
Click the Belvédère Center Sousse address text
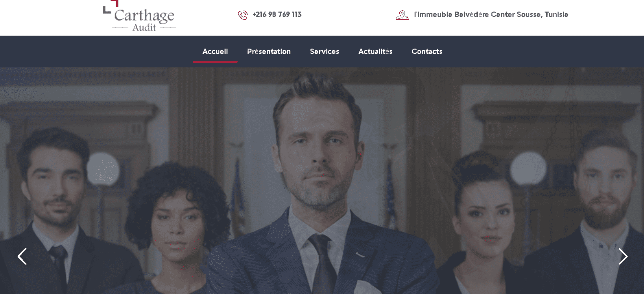pyautogui.click(x=491, y=15)
